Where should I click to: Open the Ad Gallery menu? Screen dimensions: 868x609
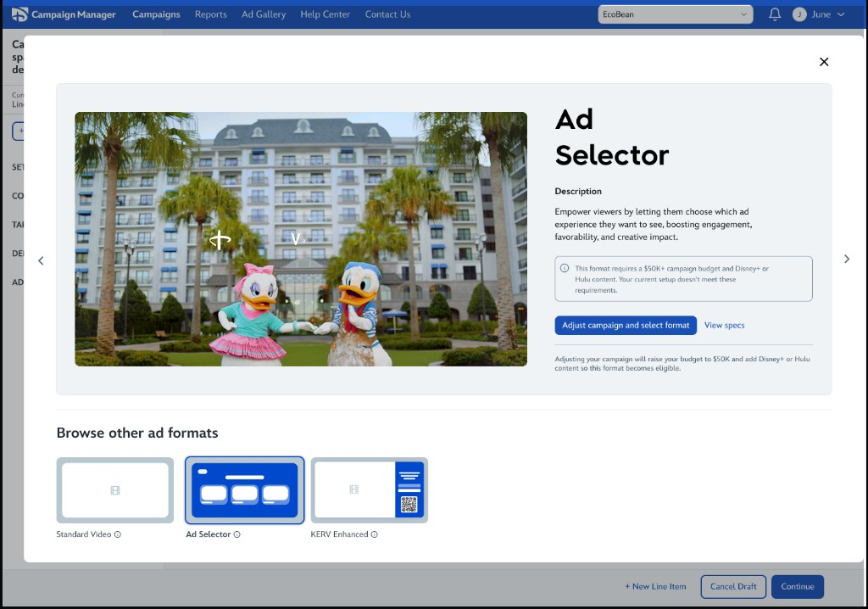click(264, 14)
